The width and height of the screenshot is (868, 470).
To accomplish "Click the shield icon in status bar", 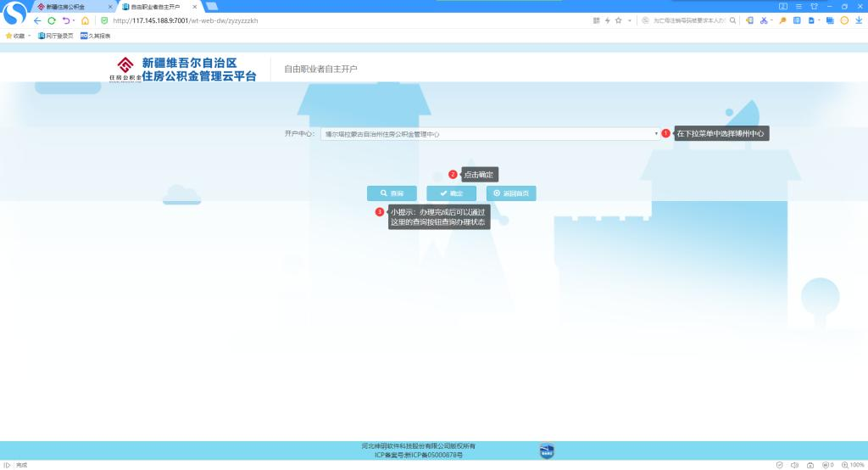I will tap(780, 465).
